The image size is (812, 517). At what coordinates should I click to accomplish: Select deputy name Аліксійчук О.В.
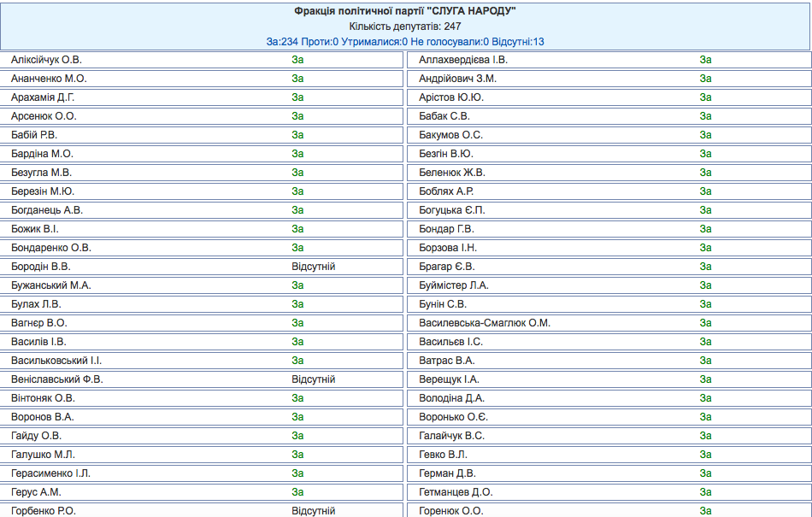pos(47,60)
